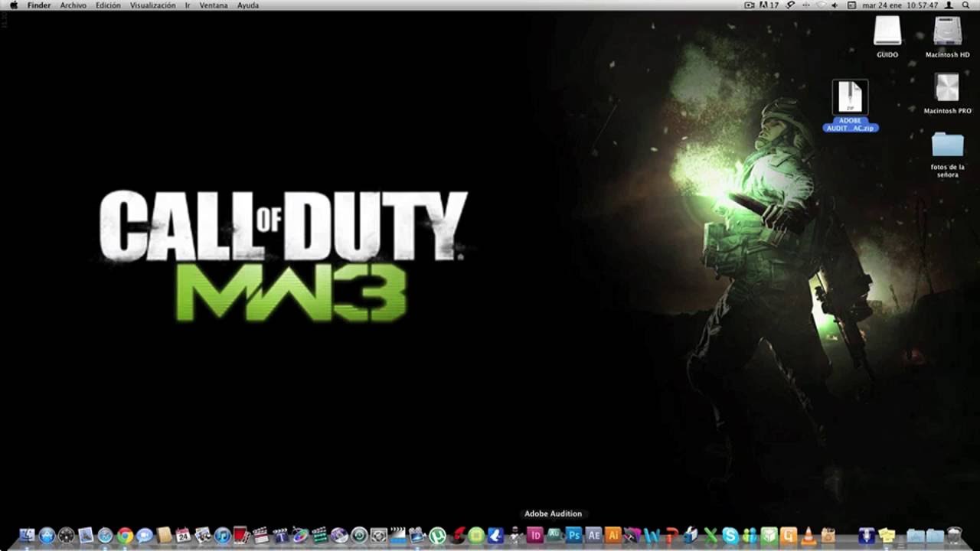Launch Microsoft Excel from the Dock
Image resolution: width=980 pixels, height=551 pixels.
click(710, 535)
